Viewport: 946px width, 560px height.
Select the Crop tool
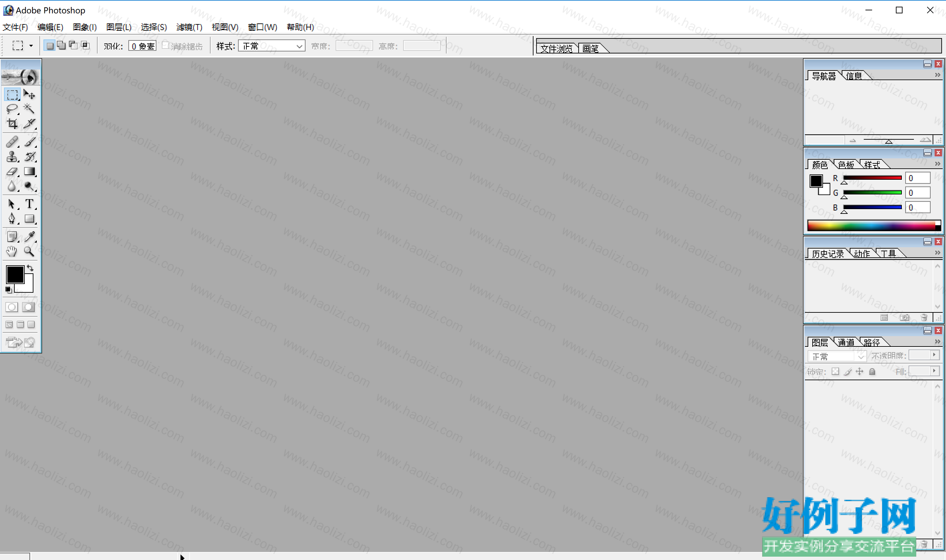point(12,124)
